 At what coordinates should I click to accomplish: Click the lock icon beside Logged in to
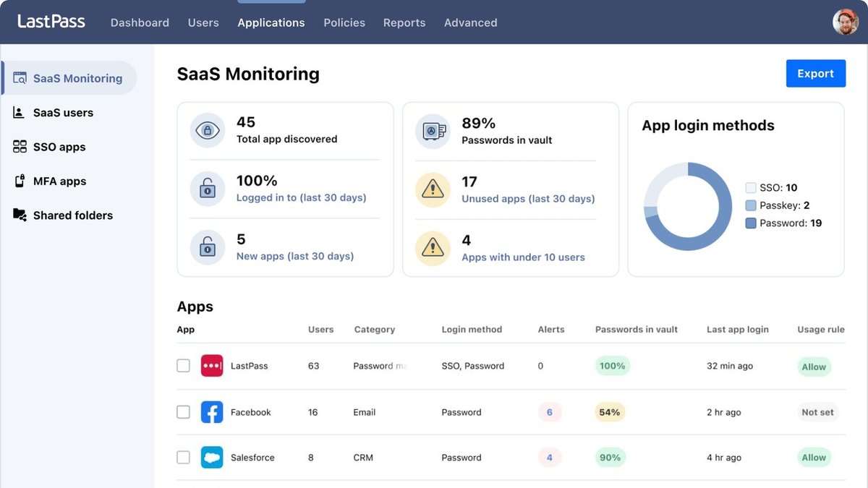click(x=208, y=189)
